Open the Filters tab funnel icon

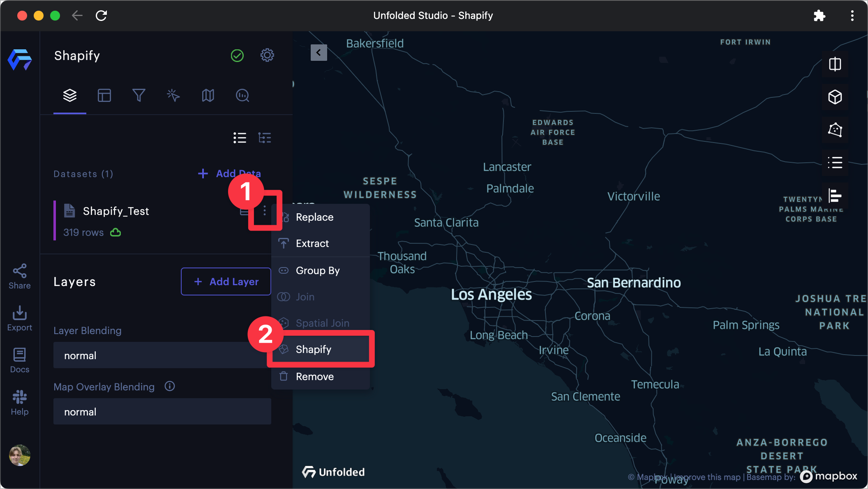tap(139, 95)
